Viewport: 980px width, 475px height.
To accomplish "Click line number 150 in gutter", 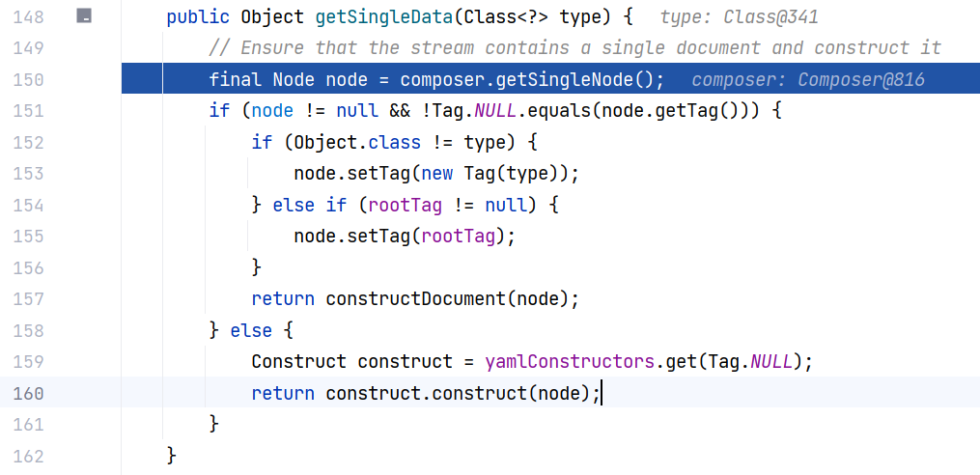I will [28, 79].
